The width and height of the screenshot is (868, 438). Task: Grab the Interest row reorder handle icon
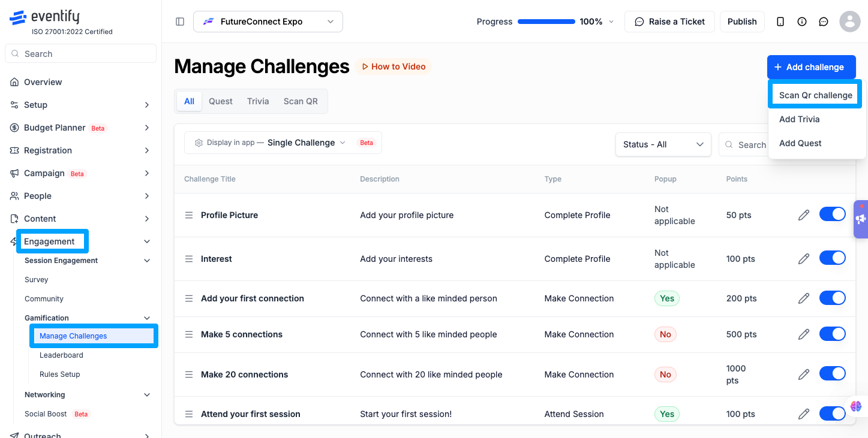[x=189, y=259]
